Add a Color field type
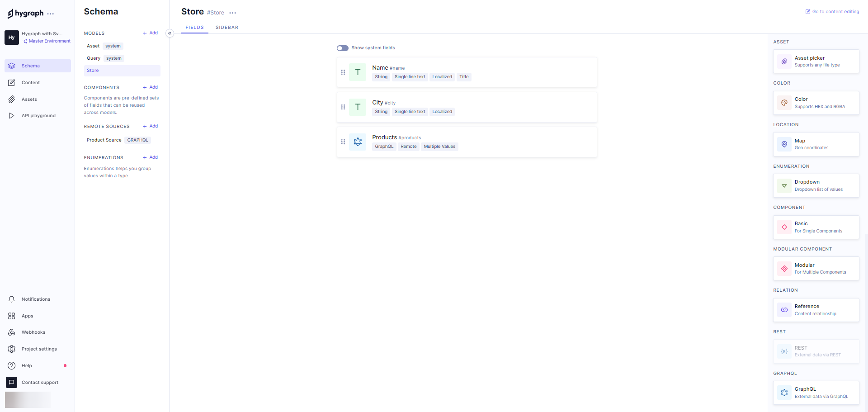Viewport: 868px width, 412px height. pyautogui.click(x=816, y=103)
